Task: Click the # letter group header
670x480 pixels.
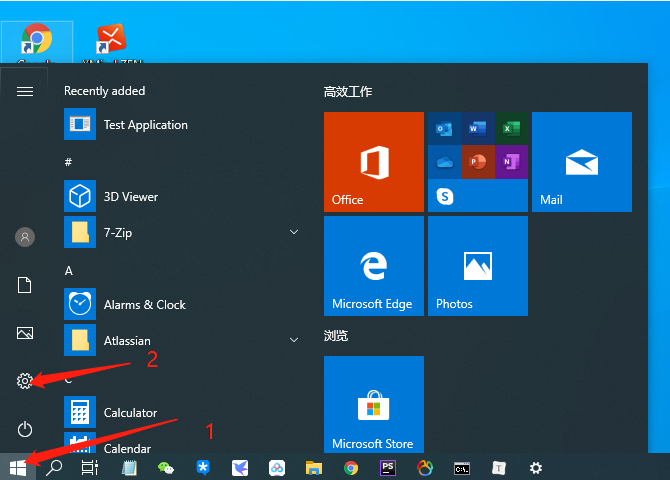Action: [68, 162]
